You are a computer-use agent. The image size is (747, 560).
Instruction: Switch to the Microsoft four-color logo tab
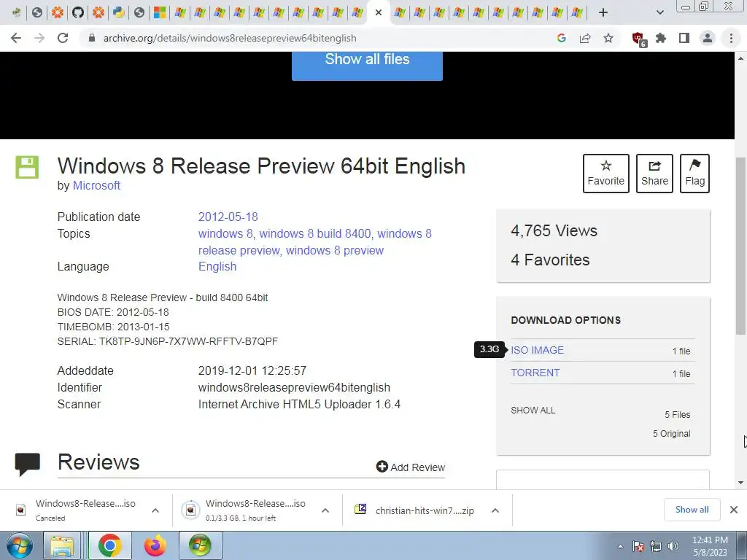(x=160, y=12)
